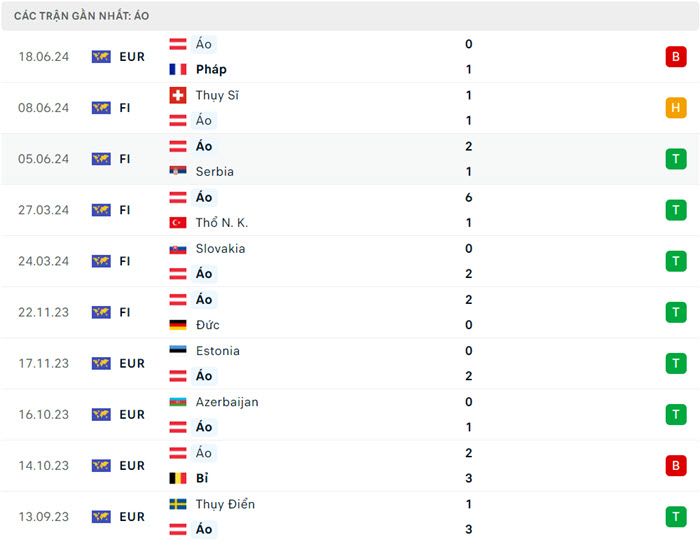Click the Estonia flag icon
This screenshot has height=542, width=700.
[178, 351]
